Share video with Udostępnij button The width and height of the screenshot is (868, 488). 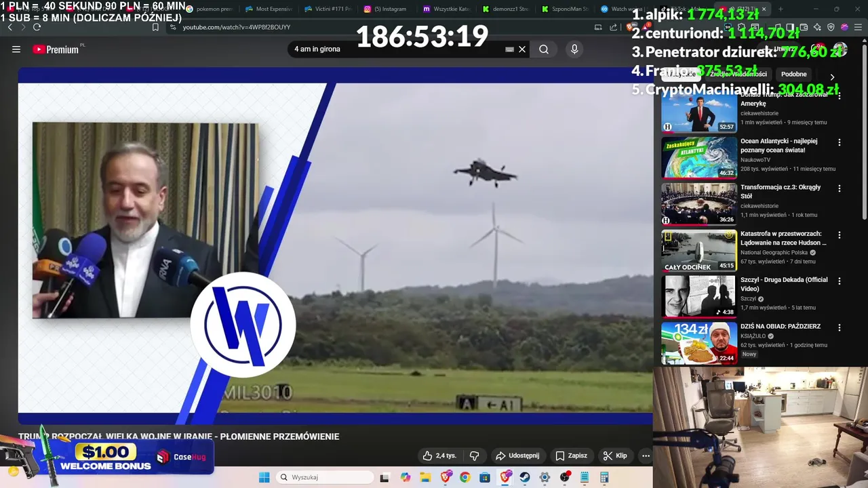(517, 455)
